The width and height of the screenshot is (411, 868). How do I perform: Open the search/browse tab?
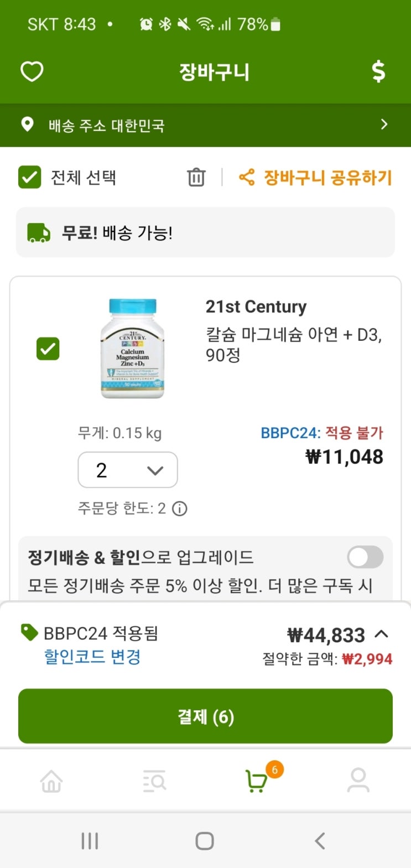(x=154, y=781)
